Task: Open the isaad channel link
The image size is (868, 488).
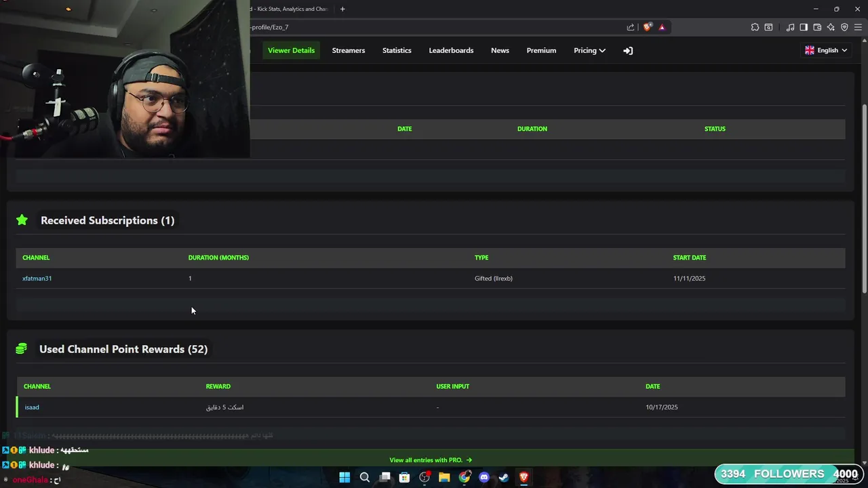Action: 32,407
